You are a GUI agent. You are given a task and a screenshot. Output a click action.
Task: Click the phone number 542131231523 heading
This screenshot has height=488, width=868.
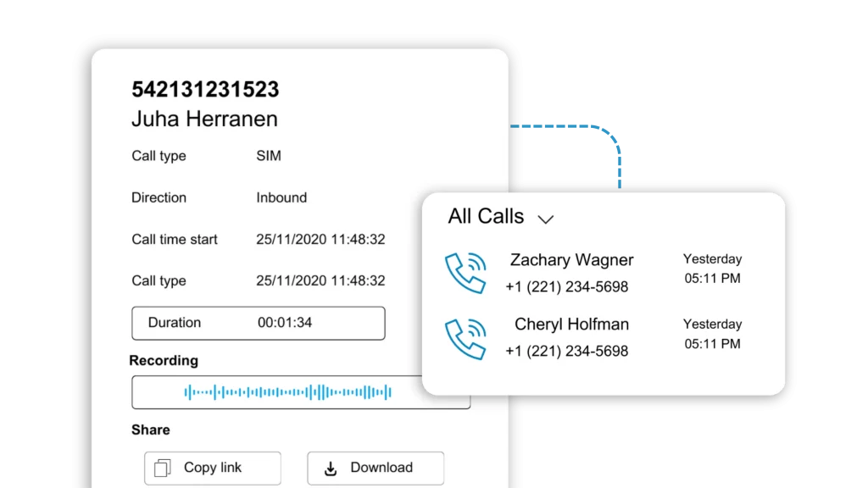pyautogui.click(x=206, y=89)
